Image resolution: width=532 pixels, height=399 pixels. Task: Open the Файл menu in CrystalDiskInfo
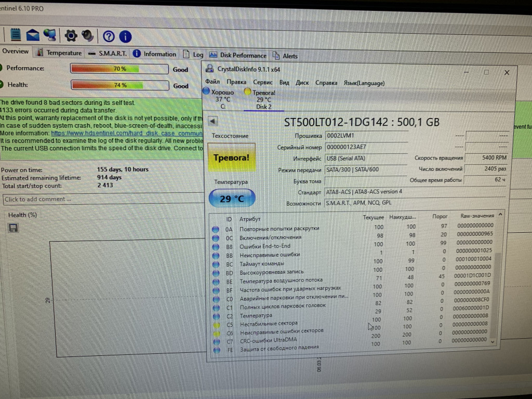212,82
